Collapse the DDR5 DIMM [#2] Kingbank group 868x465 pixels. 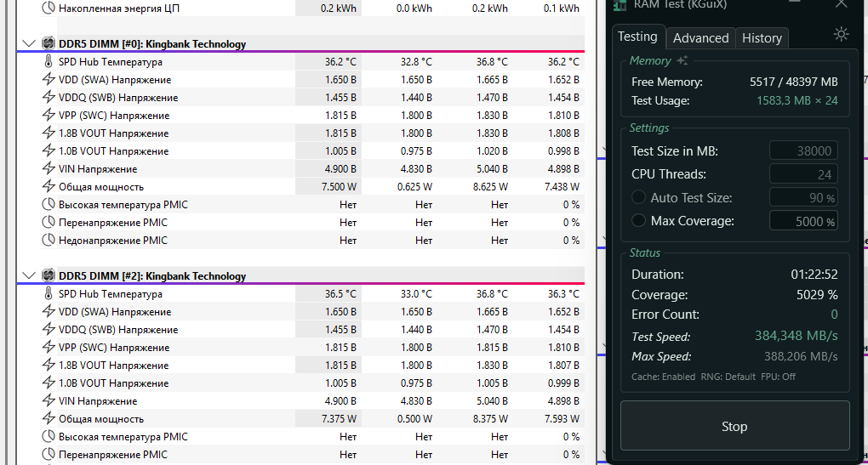pyautogui.click(x=29, y=275)
